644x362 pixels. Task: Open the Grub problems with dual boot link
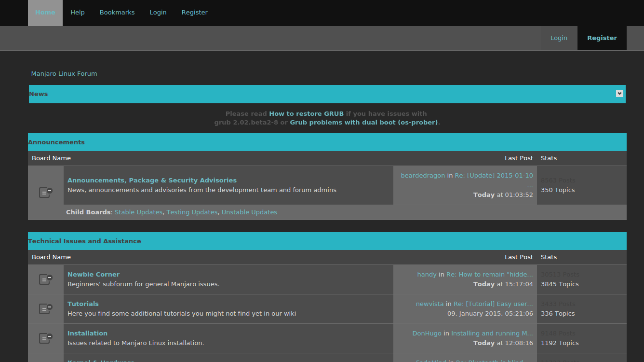pyautogui.click(x=363, y=122)
